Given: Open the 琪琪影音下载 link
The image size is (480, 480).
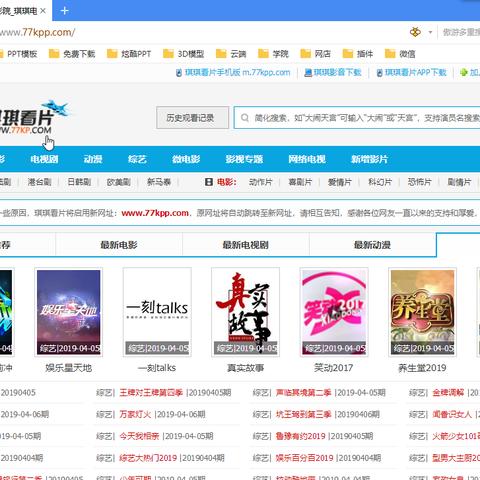Looking at the screenshot, I should 333,72.
